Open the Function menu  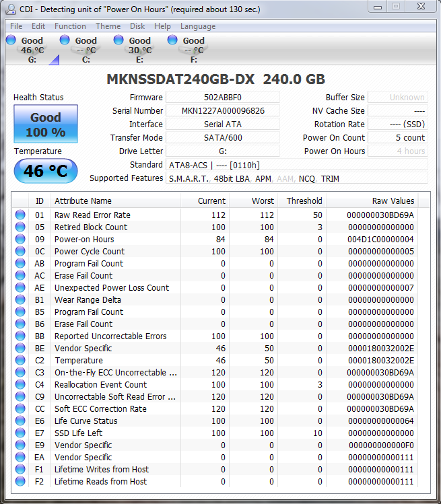[x=70, y=26]
